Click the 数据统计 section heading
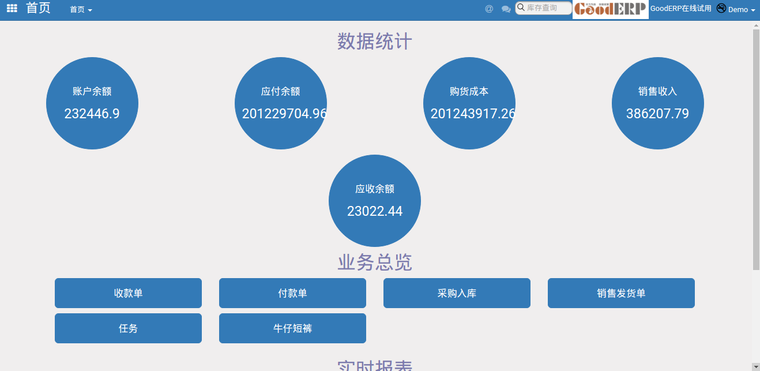 (x=375, y=42)
